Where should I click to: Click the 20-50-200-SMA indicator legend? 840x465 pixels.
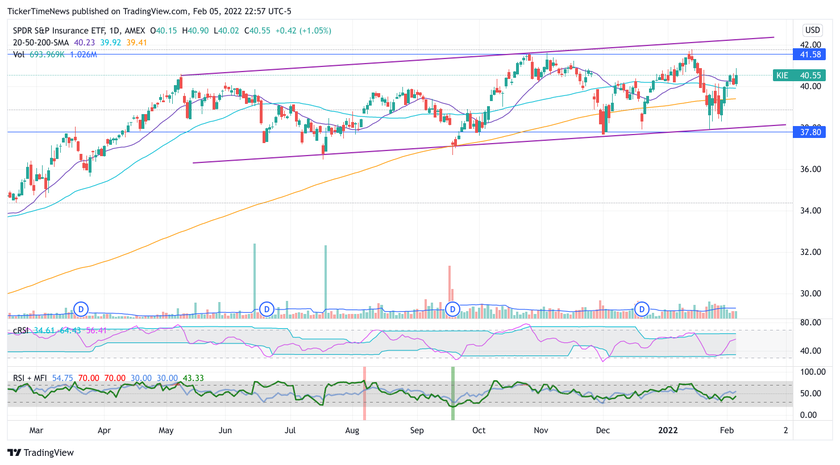[x=41, y=42]
